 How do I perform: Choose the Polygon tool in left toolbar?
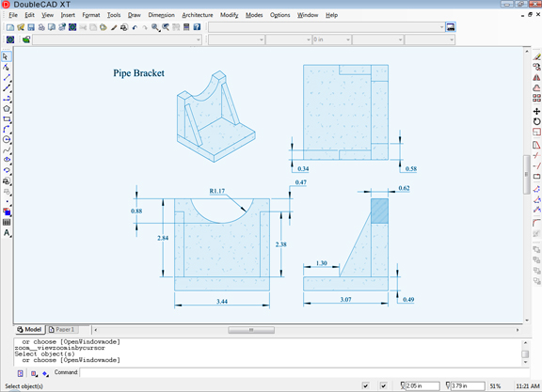tap(7, 108)
